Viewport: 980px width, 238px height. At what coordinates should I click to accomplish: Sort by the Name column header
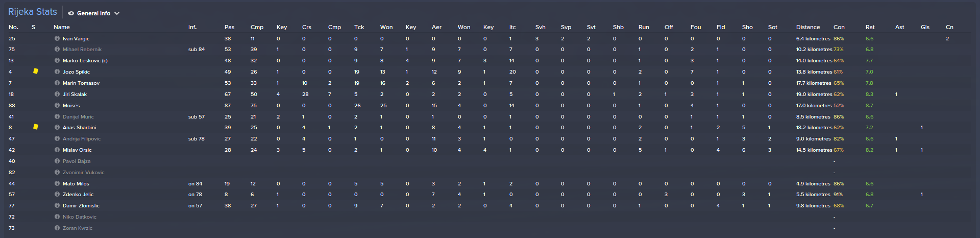pos(62,27)
